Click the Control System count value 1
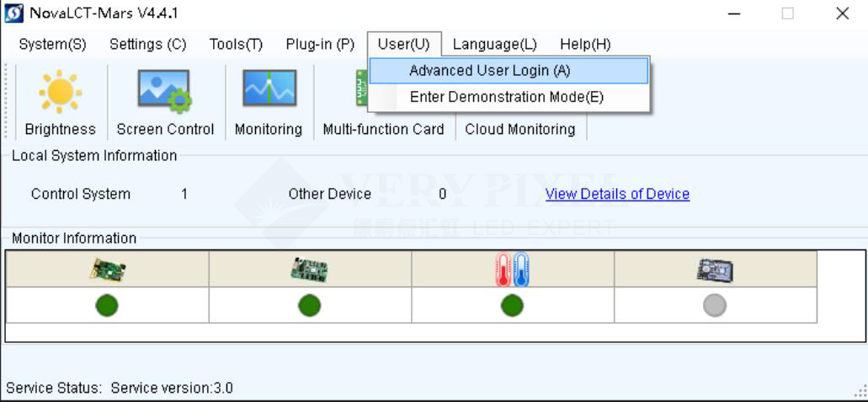The height and width of the screenshot is (402, 868). click(184, 194)
